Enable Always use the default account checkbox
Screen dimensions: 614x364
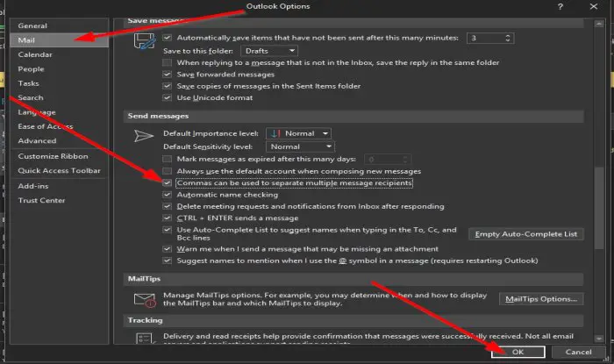coord(168,171)
